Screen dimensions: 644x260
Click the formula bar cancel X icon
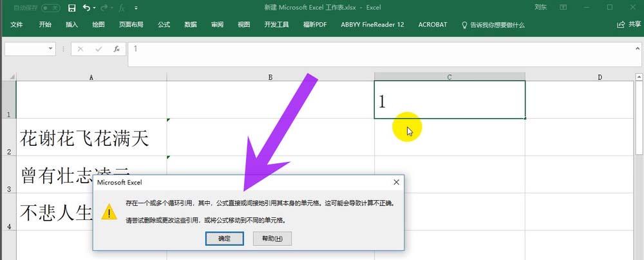[x=80, y=49]
